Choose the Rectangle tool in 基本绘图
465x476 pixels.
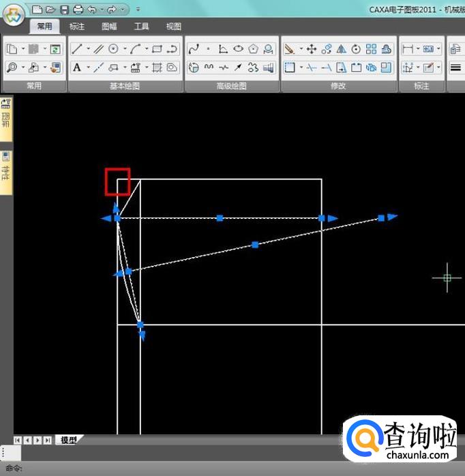point(157,49)
